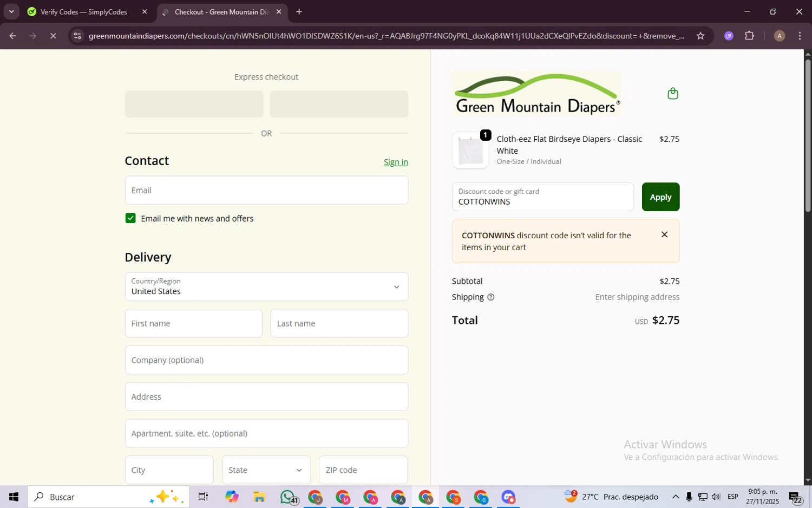The height and width of the screenshot is (508, 812).
Task: Click the 'Enter shipping address' text
Action: click(x=637, y=297)
